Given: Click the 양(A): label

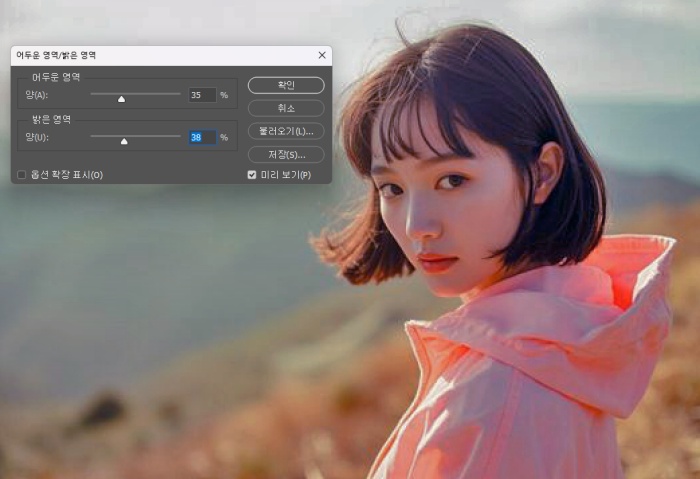Looking at the screenshot, I should (x=37, y=95).
